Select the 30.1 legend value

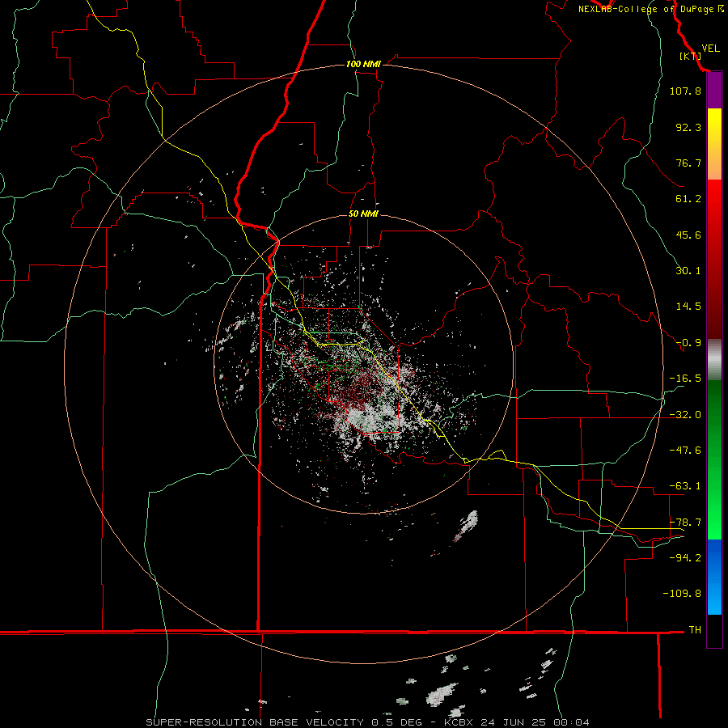click(688, 271)
